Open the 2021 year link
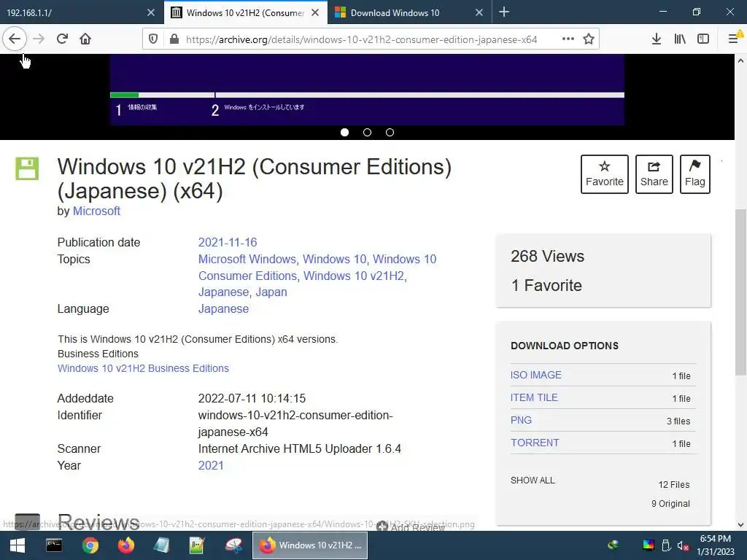This screenshot has width=747, height=560. 211,465
